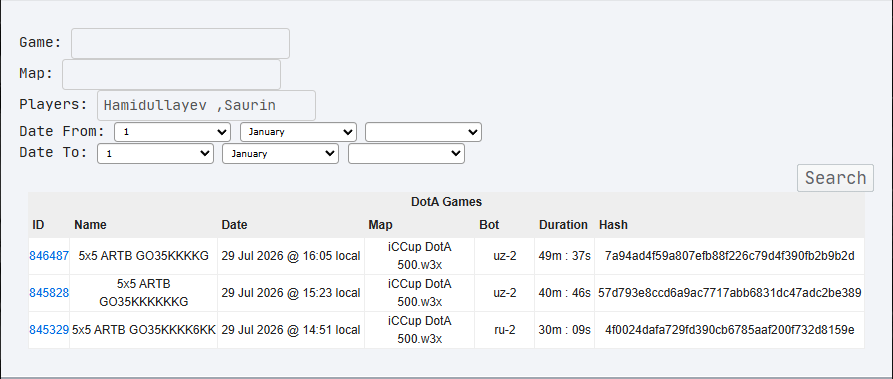Click the Map: label above Players

tap(36, 74)
